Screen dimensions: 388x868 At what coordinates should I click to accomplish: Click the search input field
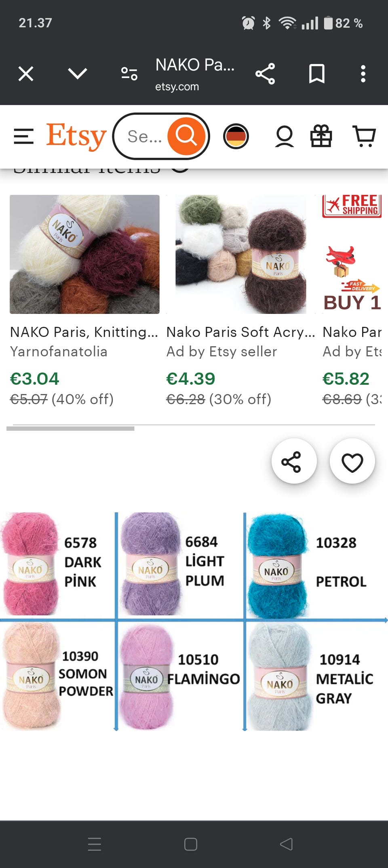pos(144,136)
